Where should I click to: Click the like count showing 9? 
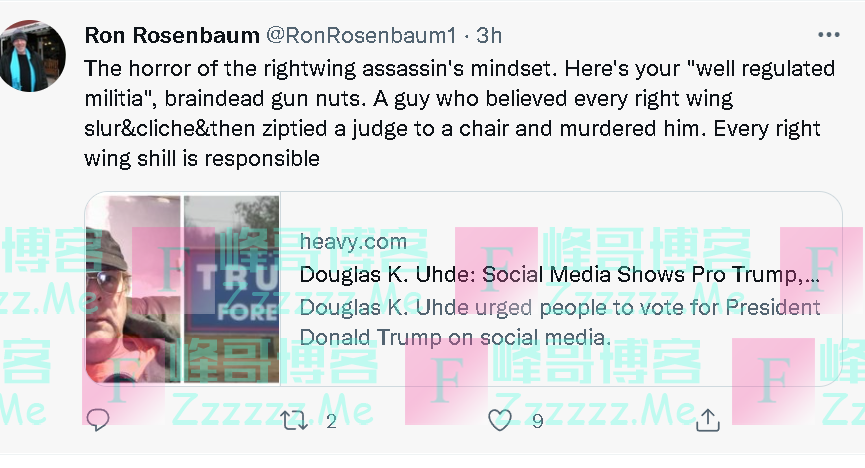[538, 422]
